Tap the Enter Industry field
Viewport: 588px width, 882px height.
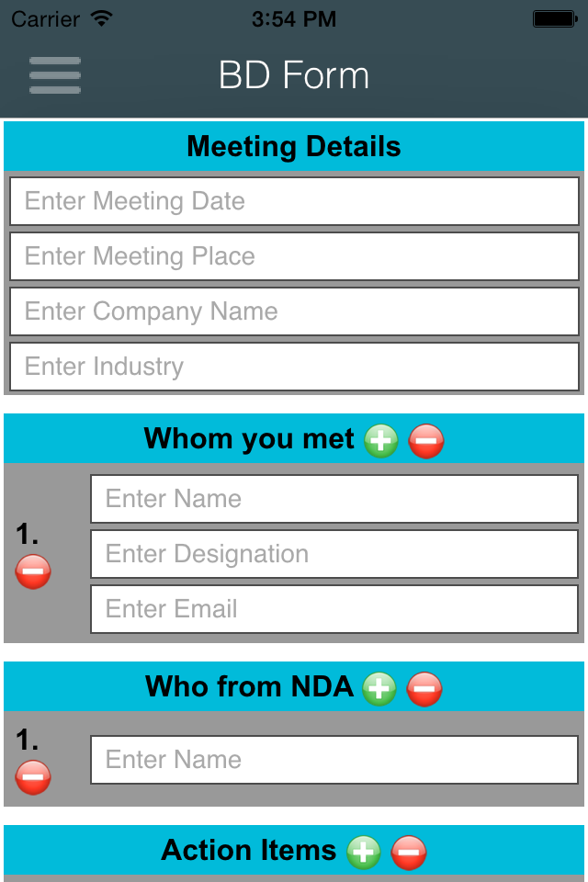tap(294, 367)
